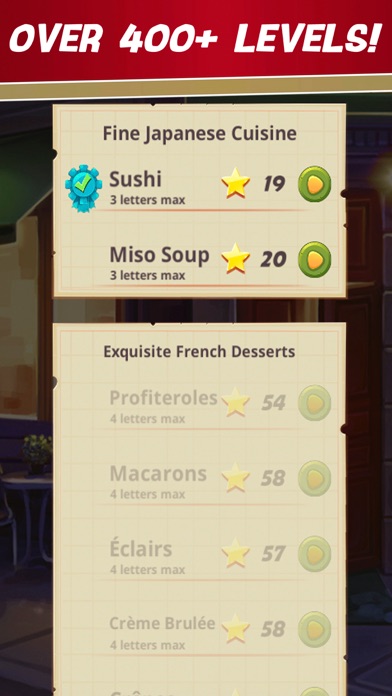The image size is (392, 696).
Task: Tap the green play button for Miso Soup
Action: click(314, 259)
